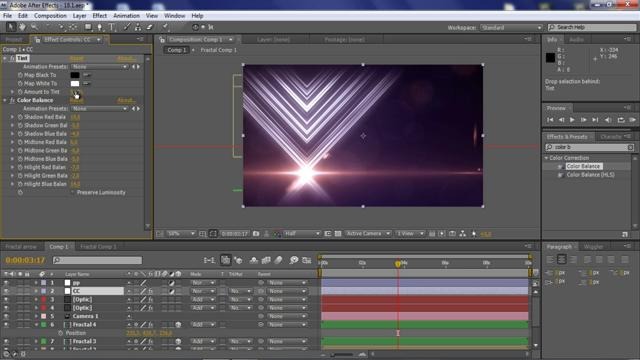
Task: Select Color Balance (HLS) effect preset
Action: click(x=590, y=175)
